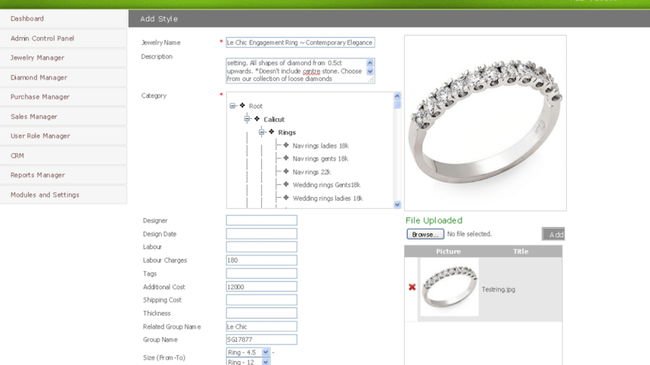Screen dimensions: 650x365
Task: Click into the Thickness field
Action: pyautogui.click(x=262, y=313)
